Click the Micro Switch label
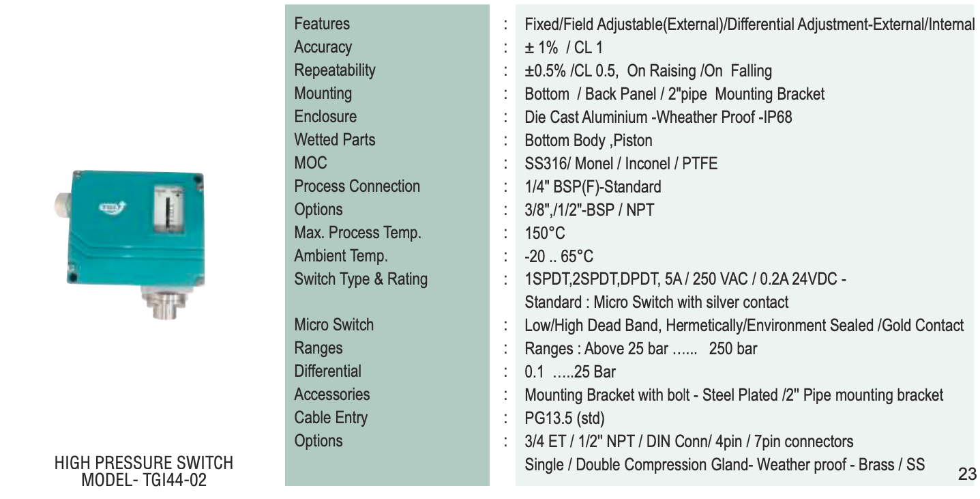980x499 pixels. coord(333,325)
